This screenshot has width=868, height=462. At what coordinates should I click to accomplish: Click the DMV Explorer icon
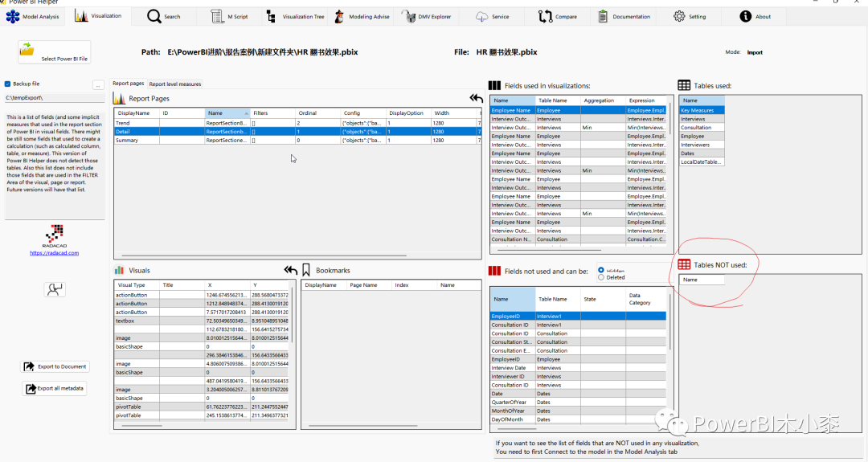408,17
